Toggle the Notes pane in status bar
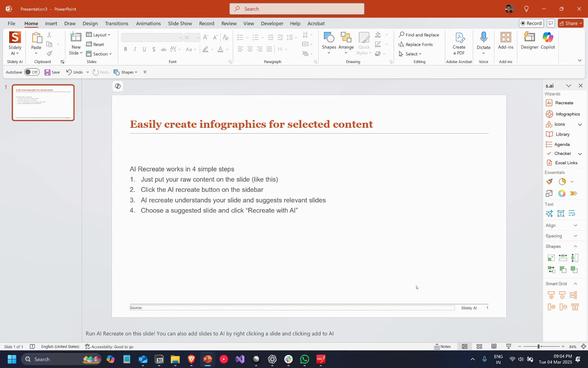The image size is (588, 368). [443, 347]
